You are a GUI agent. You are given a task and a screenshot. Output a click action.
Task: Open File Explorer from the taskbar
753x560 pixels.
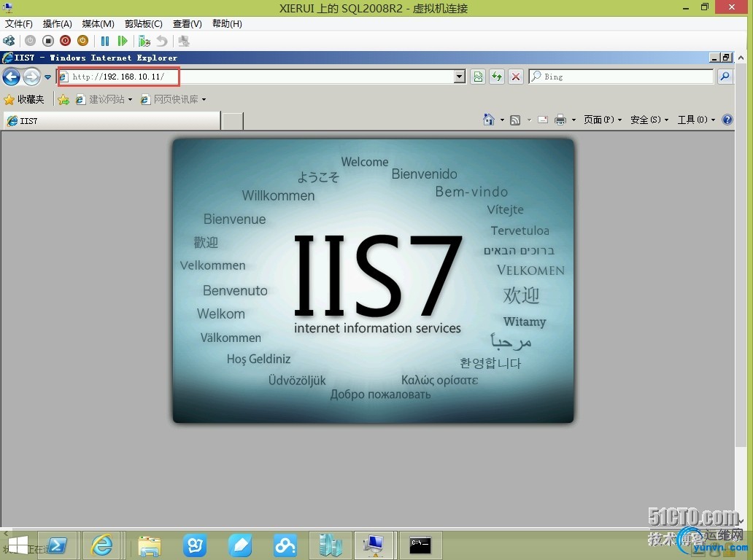pos(150,545)
